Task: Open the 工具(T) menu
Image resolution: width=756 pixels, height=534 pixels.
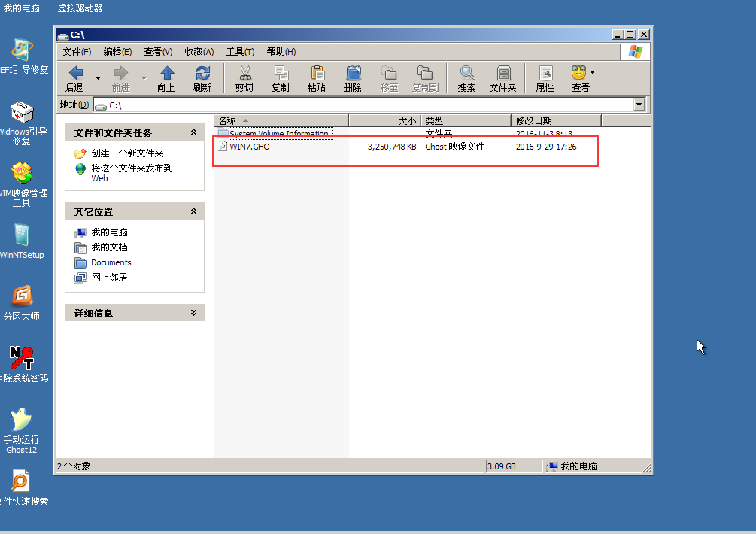Action: tap(240, 52)
